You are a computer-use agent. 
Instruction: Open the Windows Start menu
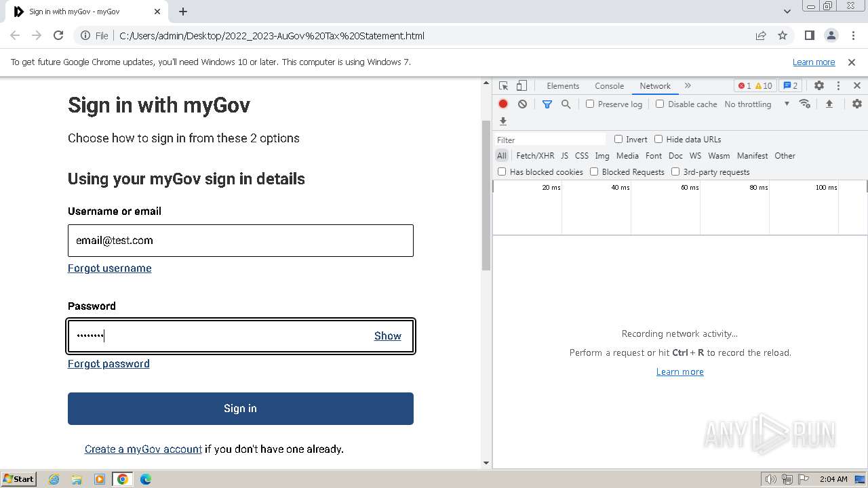pyautogui.click(x=18, y=479)
